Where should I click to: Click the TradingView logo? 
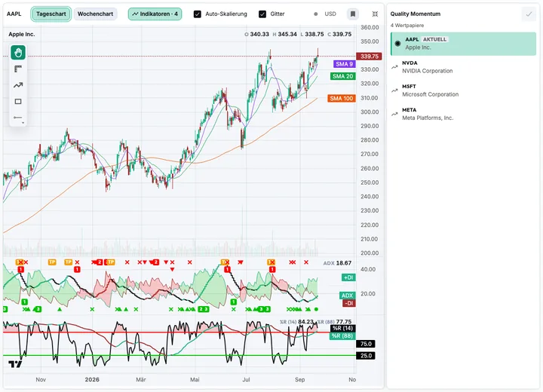[15, 364]
